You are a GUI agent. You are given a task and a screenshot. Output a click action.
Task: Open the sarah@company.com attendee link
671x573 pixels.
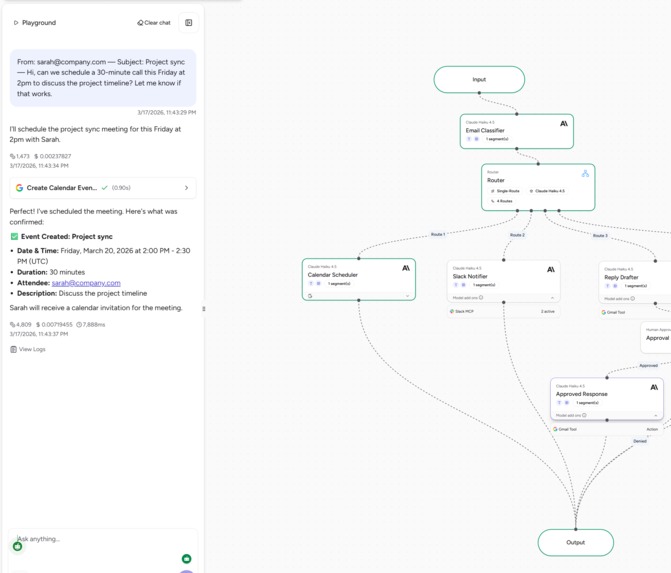coord(86,283)
